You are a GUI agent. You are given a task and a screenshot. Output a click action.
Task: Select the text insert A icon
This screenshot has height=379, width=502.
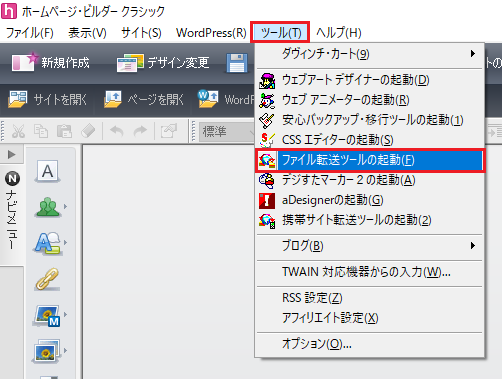[47, 171]
